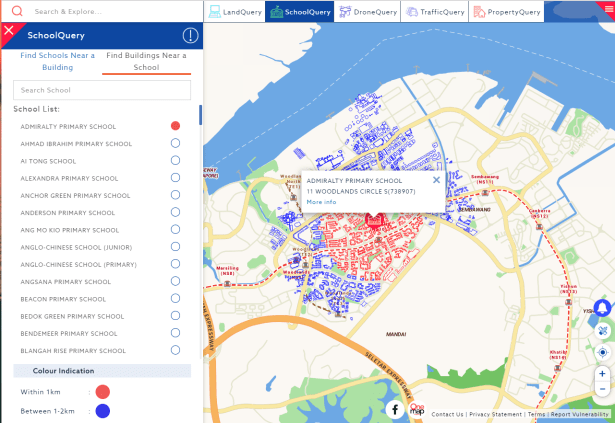
Task: Click the notification bell icon
Action: pos(602,308)
